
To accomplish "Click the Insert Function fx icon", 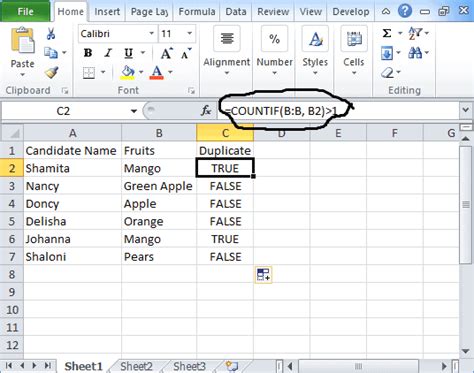I will [206, 110].
